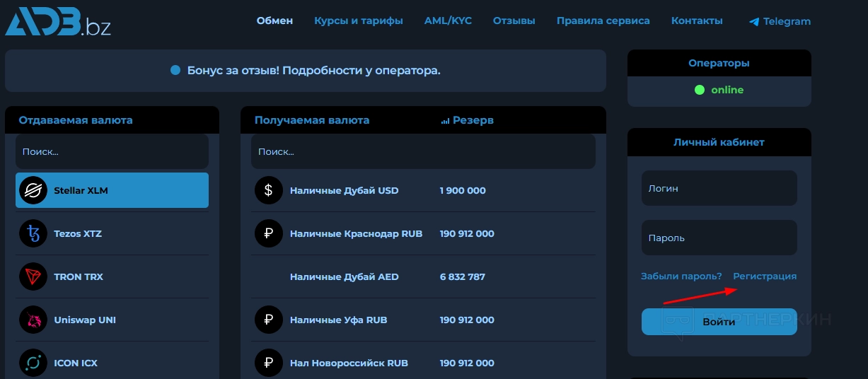Viewport: 868px width, 379px height.
Task: Open the Отзывы menu item
Action: (514, 21)
